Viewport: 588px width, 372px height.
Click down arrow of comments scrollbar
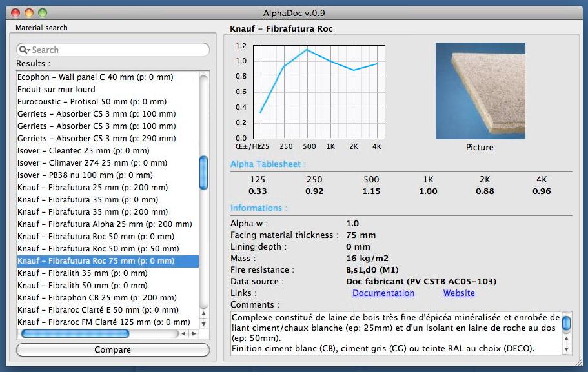[566, 349]
